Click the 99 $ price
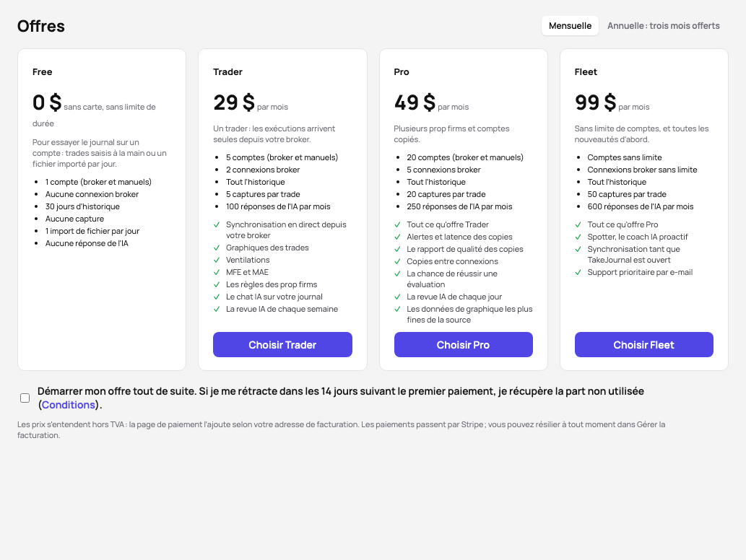The image size is (746, 560). tap(595, 102)
